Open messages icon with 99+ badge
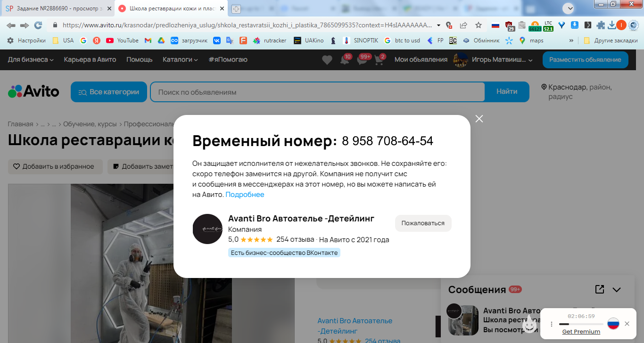Screen dimensions: 644x343 363,60
